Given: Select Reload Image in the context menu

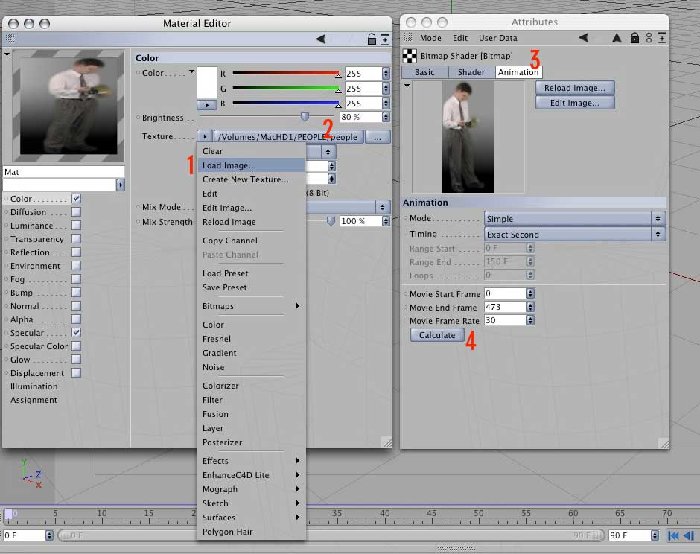Looking at the screenshot, I should point(251,222).
